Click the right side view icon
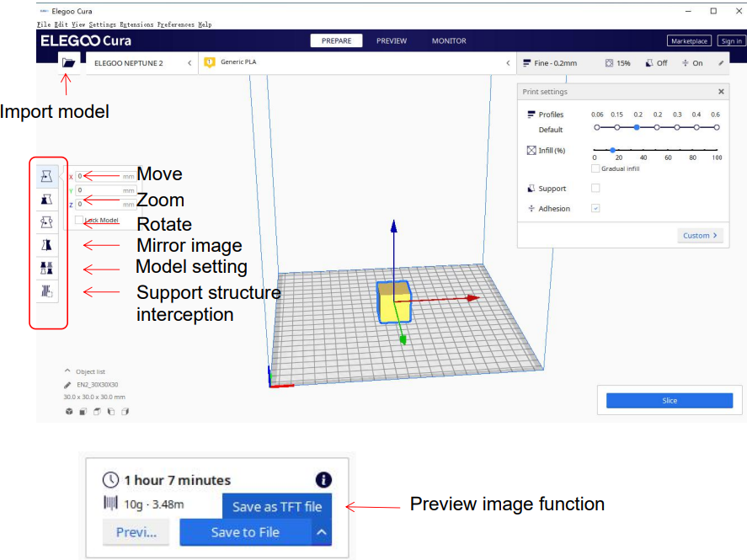Image resolution: width=747 pixels, height=560 pixels. [x=125, y=412]
